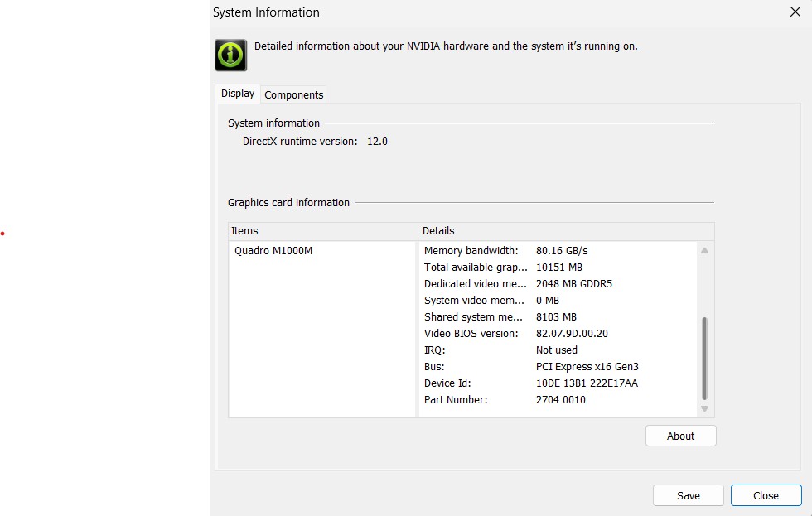
Task: Click the details list scroll up arrow
Action: pyautogui.click(x=704, y=250)
